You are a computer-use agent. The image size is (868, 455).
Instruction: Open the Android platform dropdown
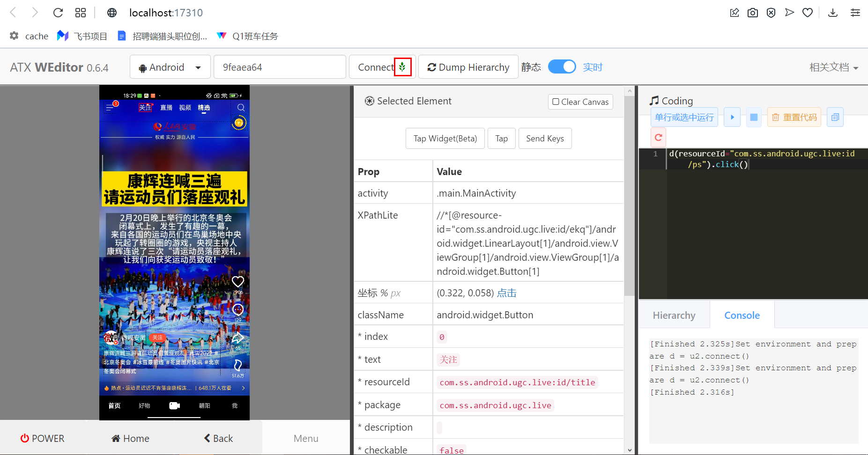pos(170,67)
